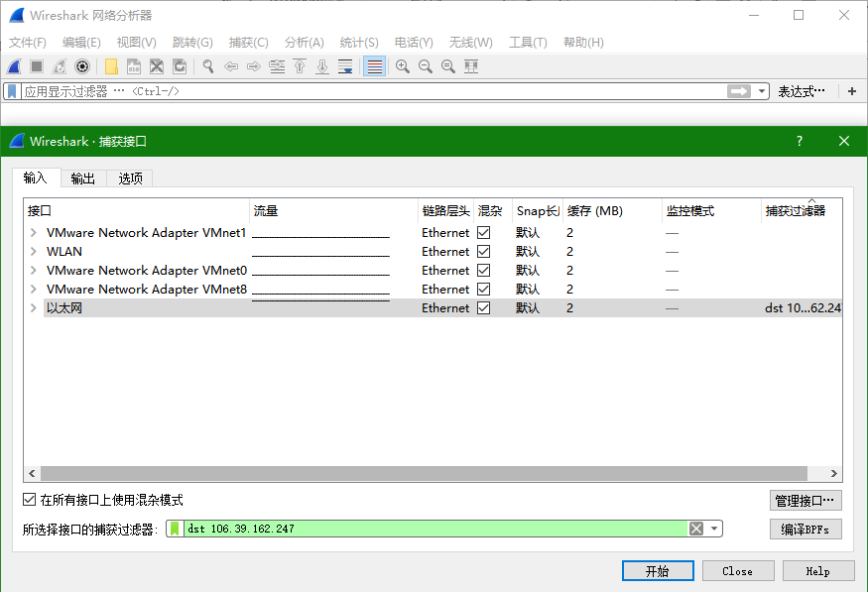This screenshot has width=868, height=592.
Task: Expand VMware Network Adapter VMnet0 row
Action: coord(33,271)
